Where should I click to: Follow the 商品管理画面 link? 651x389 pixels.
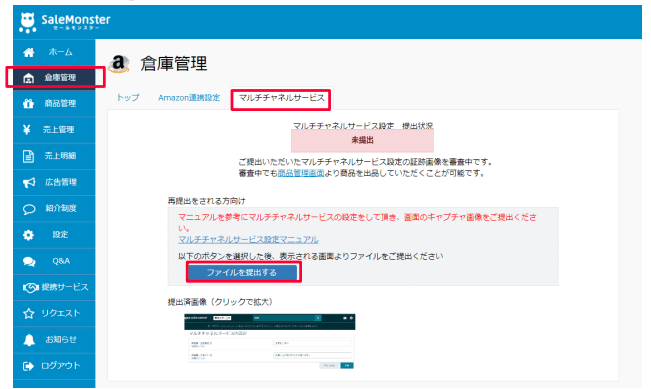point(301,173)
